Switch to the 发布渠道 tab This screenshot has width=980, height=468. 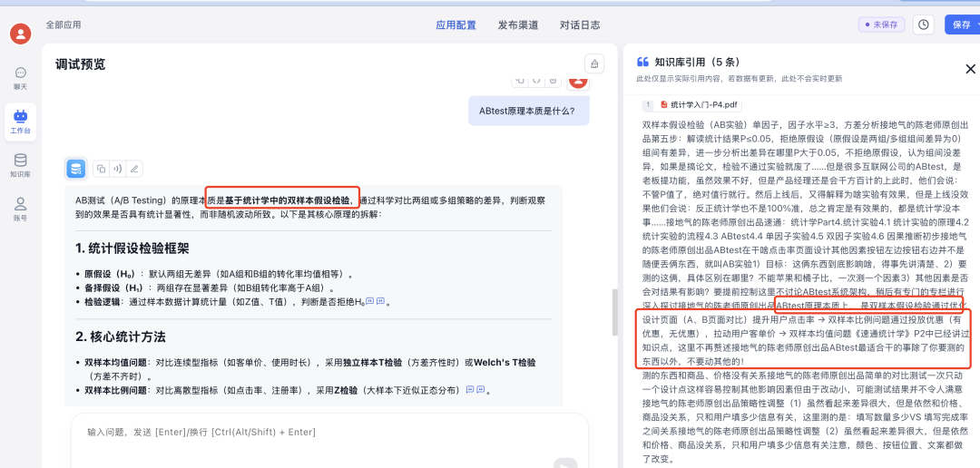tap(517, 25)
